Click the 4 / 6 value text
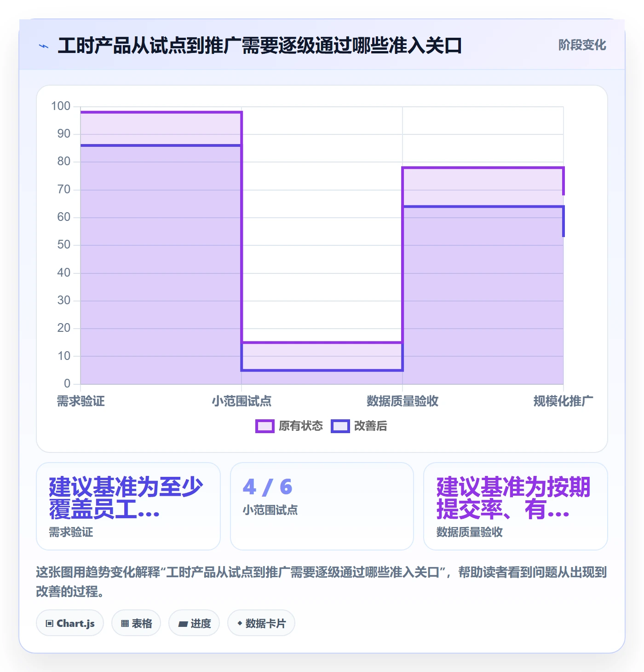 268,487
